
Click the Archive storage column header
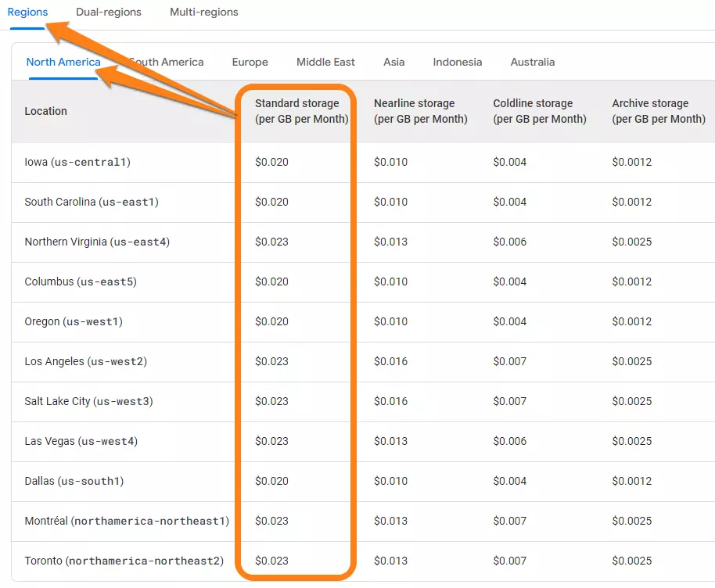point(657,111)
